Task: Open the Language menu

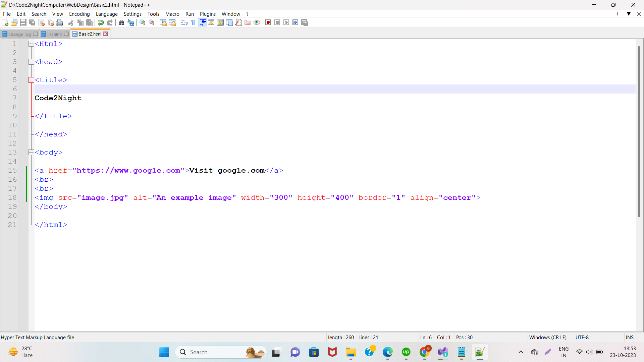Action: [x=107, y=14]
